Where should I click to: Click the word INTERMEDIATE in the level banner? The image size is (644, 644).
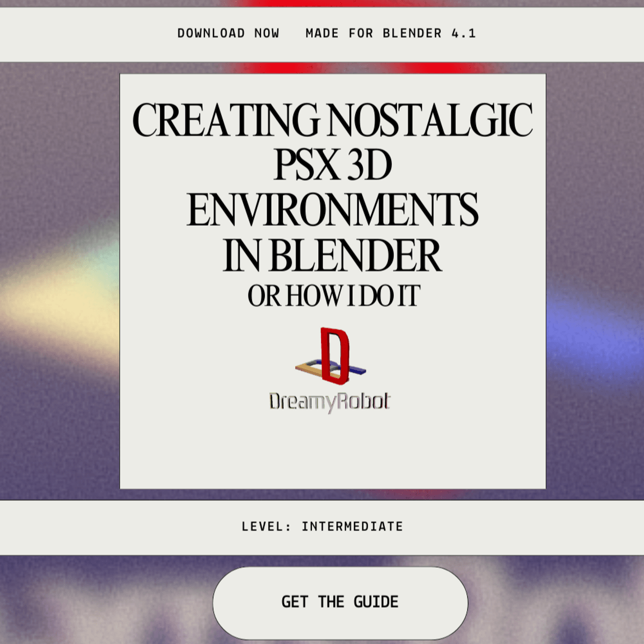point(352,526)
